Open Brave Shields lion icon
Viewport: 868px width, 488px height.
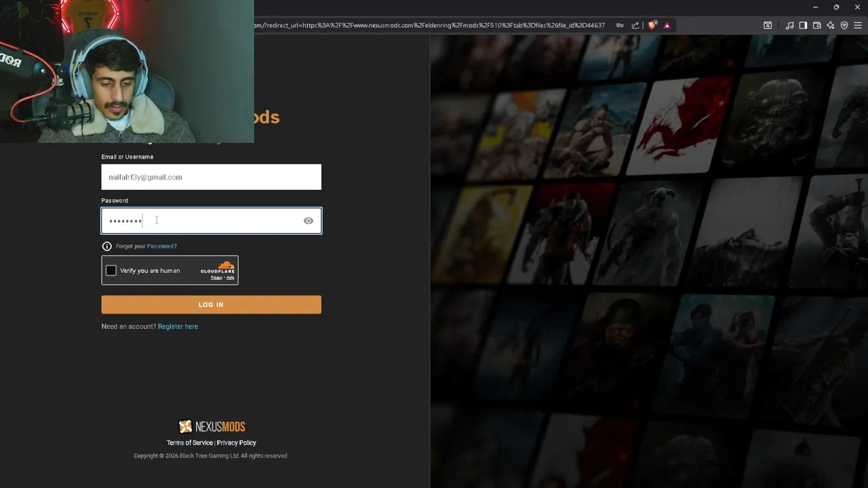652,25
